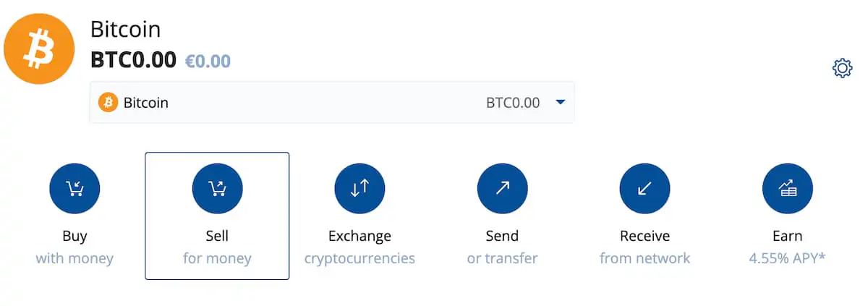The image size is (868, 306).
Task: Click the Send arrow icon
Action: (x=502, y=189)
